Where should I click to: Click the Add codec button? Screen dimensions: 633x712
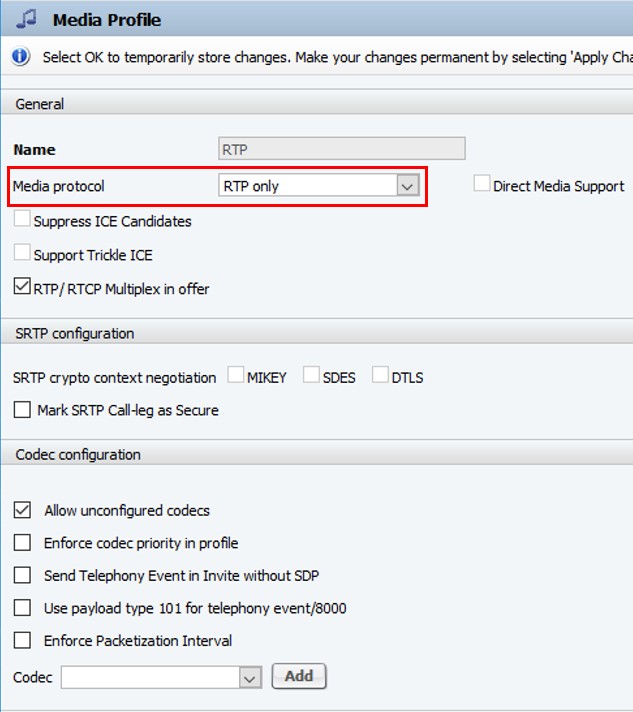tap(299, 676)
